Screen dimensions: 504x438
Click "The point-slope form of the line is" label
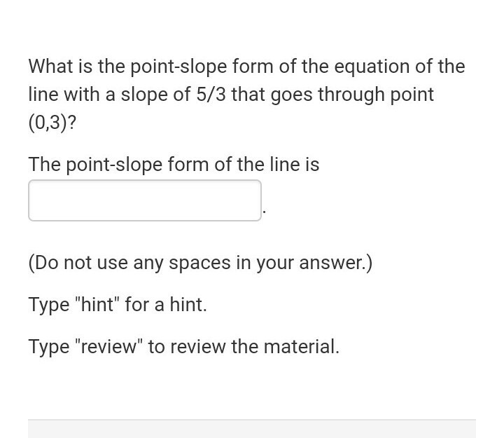click(x=174, y=165)
